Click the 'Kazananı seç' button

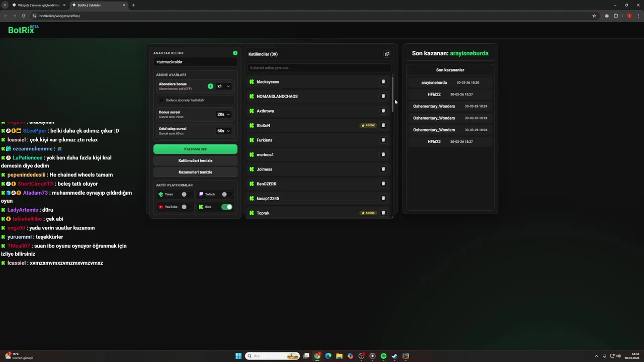click(x=195, y=149)
